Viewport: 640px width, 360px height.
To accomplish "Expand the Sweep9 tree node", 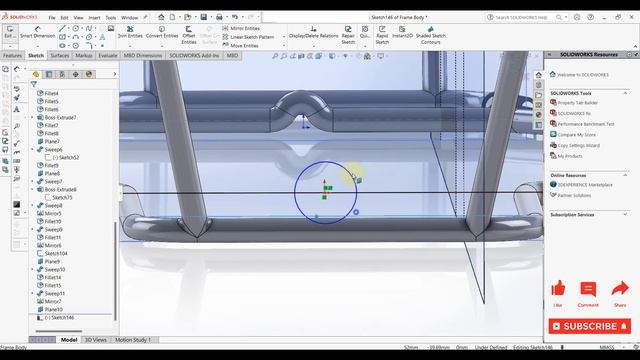I will 32,229.
